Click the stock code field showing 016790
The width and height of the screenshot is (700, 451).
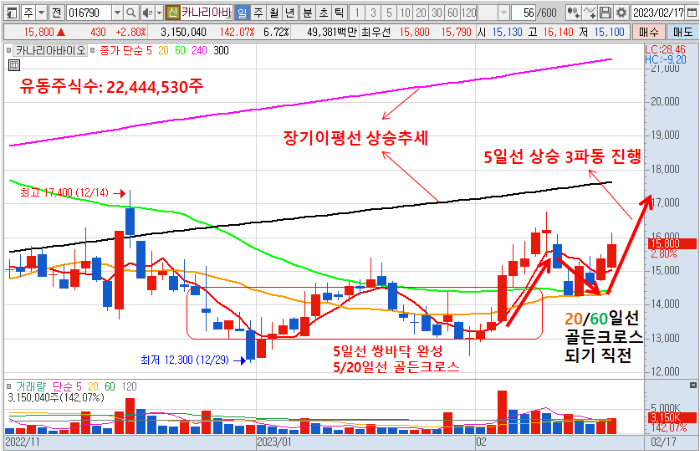[x=88, y=13]
